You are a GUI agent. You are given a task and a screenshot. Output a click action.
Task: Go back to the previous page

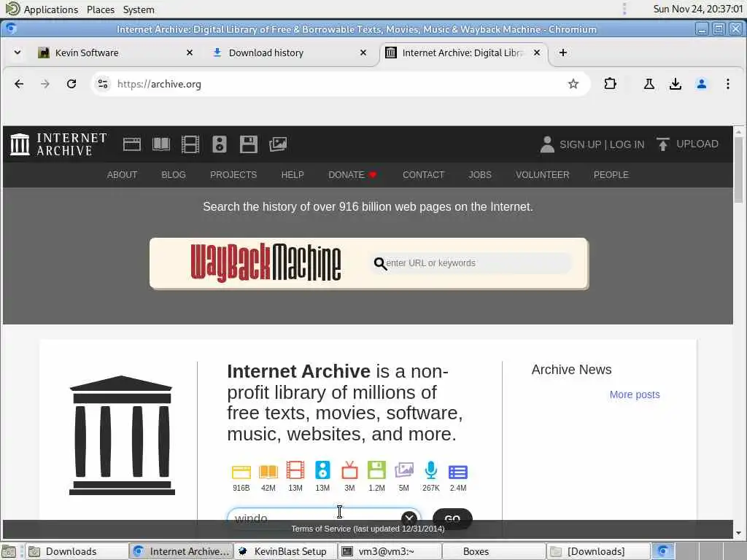click(19, 85)
